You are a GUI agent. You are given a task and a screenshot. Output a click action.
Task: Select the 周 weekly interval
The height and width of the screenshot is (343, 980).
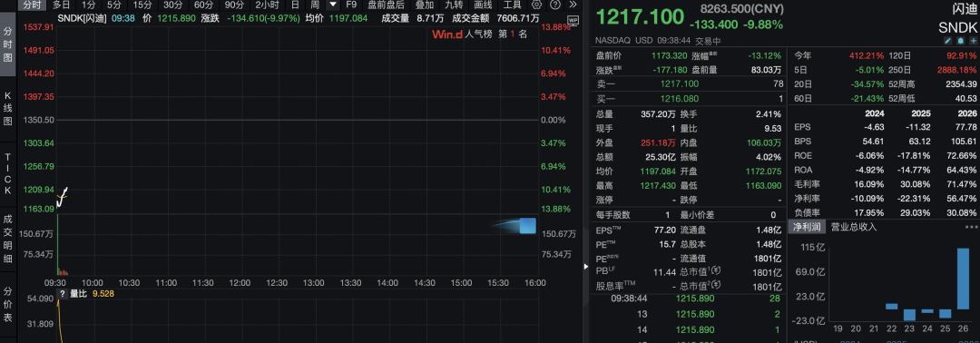315,5
